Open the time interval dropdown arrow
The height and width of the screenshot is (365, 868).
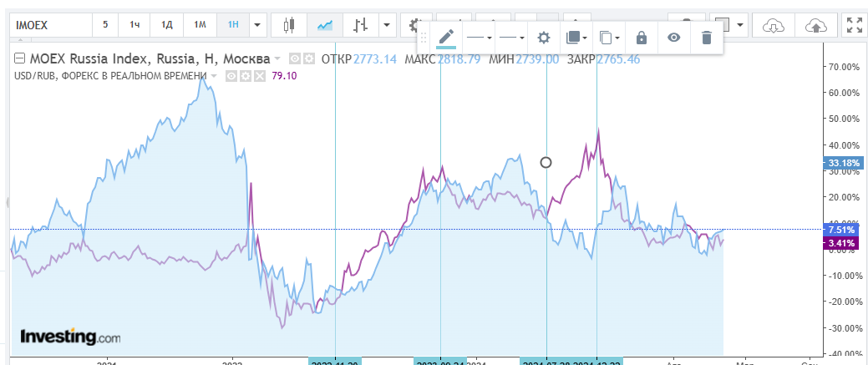(x=256, y=24)
